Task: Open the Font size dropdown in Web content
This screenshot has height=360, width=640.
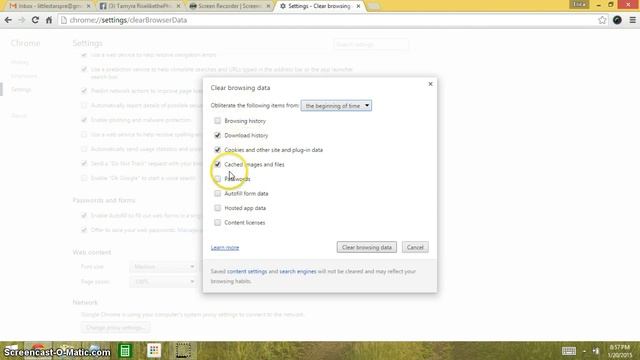Action: coord(163,267)
